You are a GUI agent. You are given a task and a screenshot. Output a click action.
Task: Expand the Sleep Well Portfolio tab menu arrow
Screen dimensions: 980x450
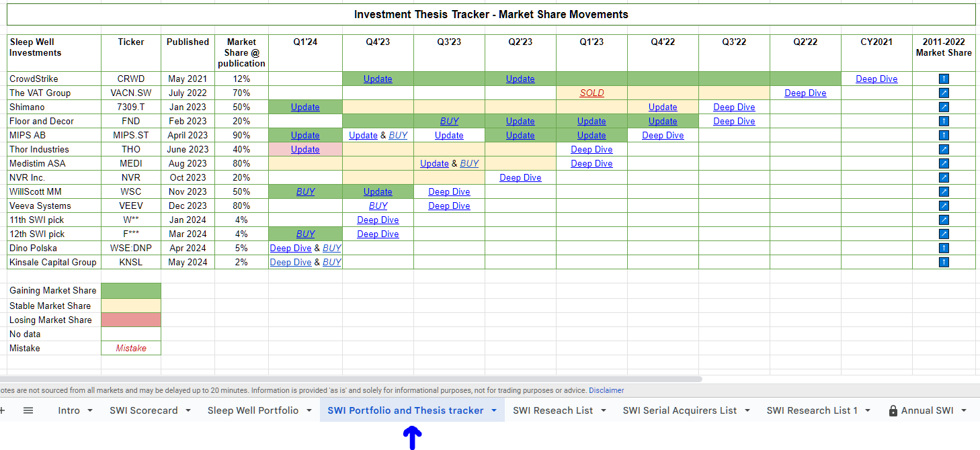click(x=309, y=410)
